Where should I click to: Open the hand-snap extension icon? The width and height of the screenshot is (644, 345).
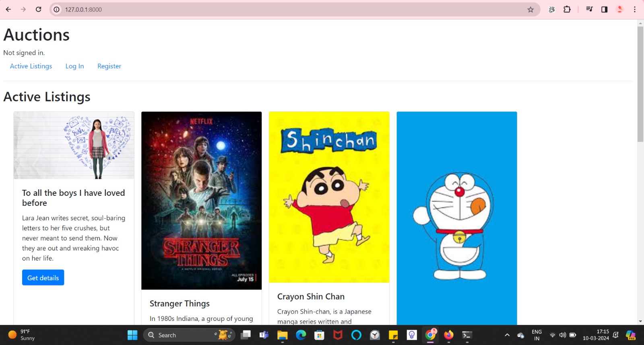552,9
